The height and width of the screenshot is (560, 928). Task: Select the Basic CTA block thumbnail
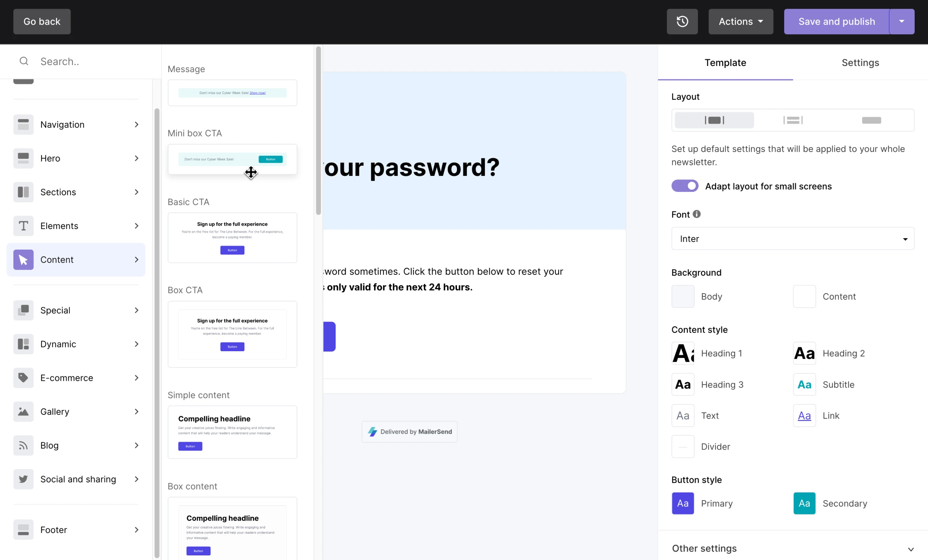tap(232, 238)
